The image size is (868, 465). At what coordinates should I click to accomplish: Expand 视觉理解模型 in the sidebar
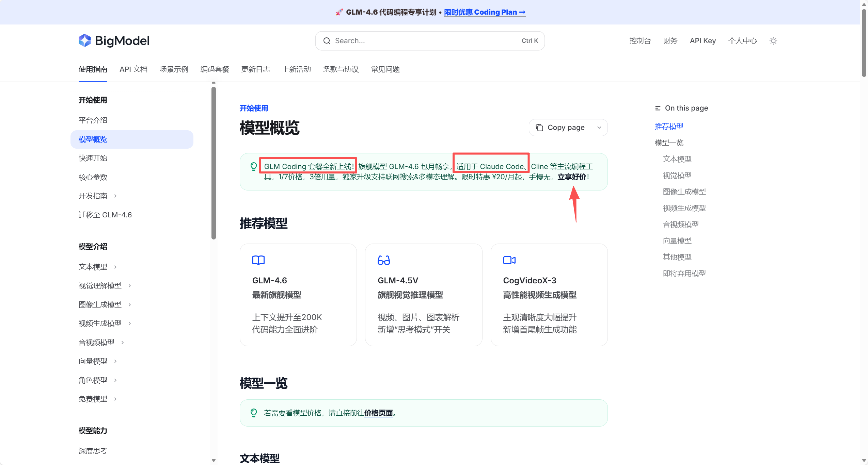pyautogui.click(x=130, y=286)
